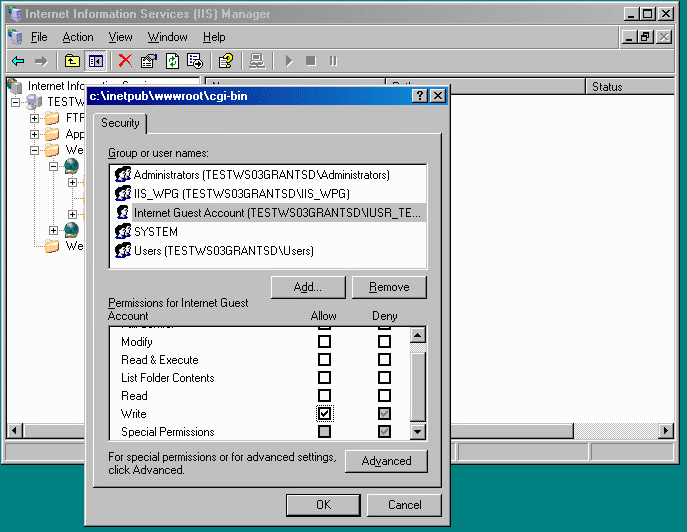
Task: Select Internet Guest Account entry
Action: (269, 213)
